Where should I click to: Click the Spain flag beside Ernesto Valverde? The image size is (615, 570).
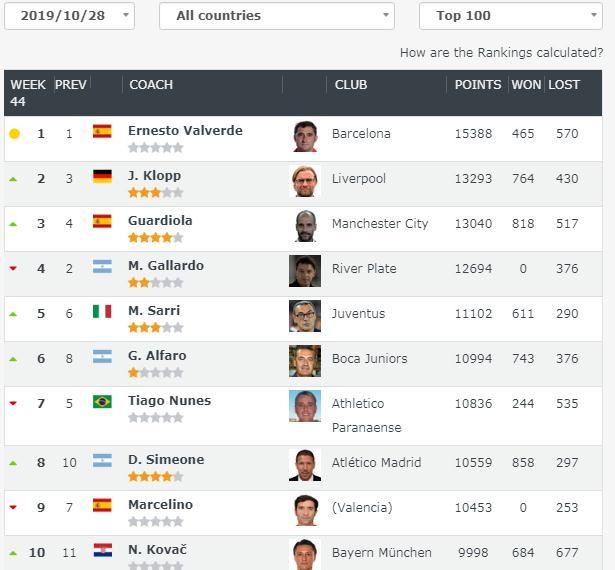coord(102,131)
